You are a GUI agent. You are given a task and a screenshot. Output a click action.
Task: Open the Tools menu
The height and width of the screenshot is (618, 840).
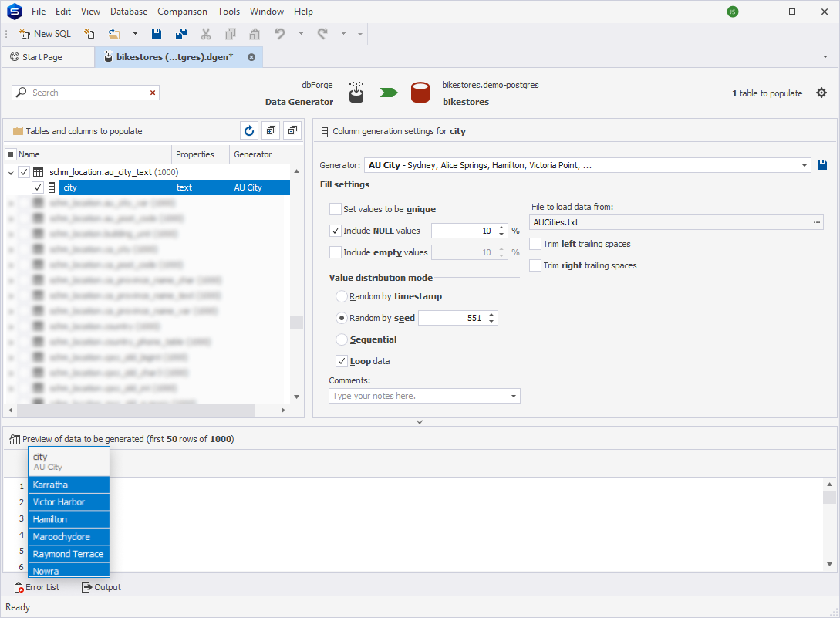(x=229, y=12)
